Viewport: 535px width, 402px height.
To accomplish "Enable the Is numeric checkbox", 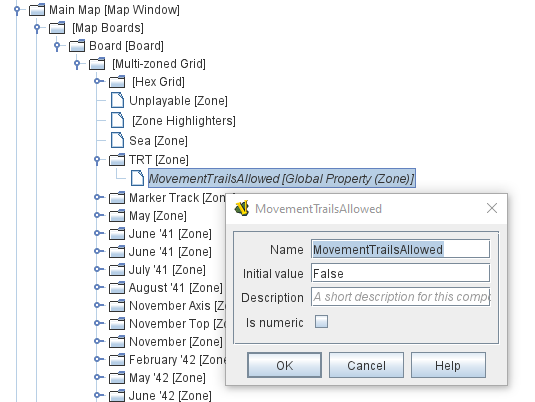I will click(321, 321).
